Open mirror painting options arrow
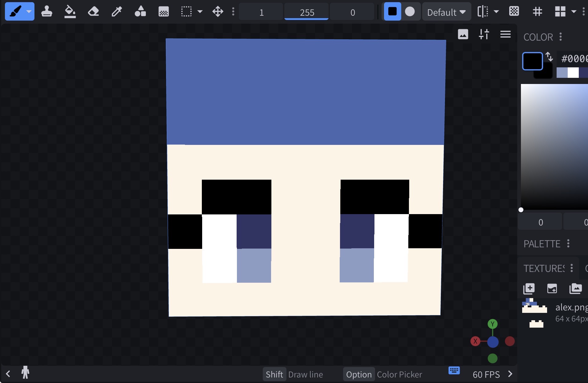This screenshot has height=383, width=588. [x=496, y=12]
